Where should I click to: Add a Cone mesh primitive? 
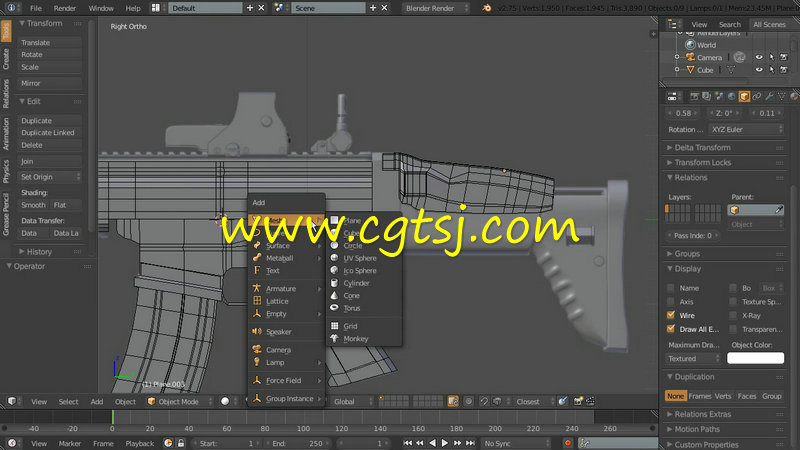click(363, 295)
